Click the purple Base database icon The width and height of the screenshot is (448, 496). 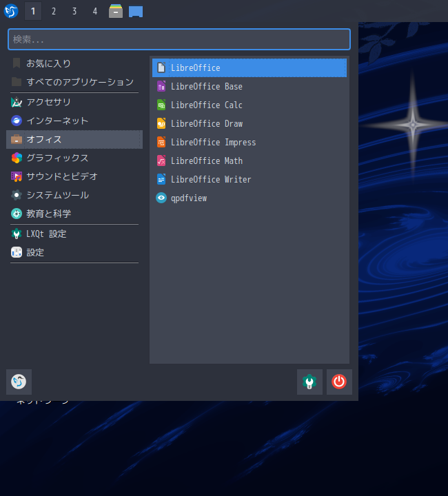[x=161, y=86]
